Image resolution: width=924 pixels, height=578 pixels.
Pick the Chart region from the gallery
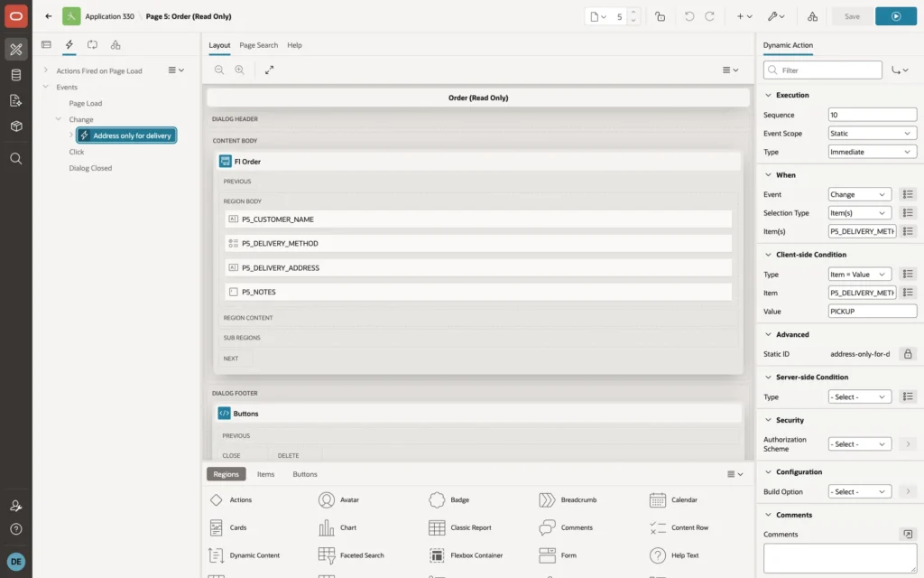pyautogui.click(x=337, y=527)
